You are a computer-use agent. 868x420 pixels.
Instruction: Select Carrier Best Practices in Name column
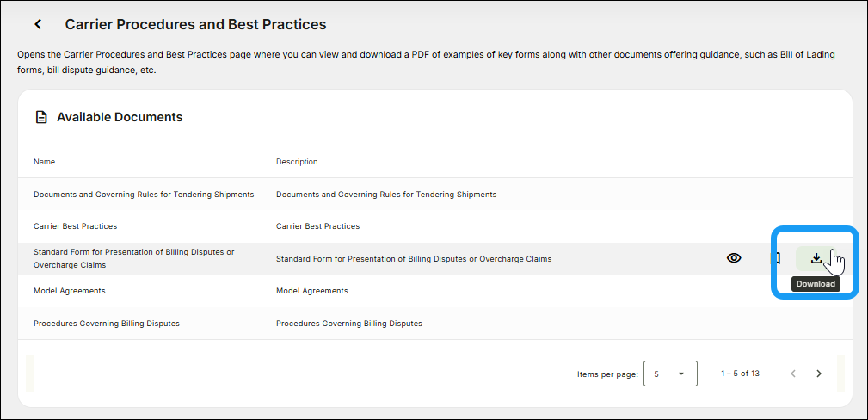coord(76,226)
